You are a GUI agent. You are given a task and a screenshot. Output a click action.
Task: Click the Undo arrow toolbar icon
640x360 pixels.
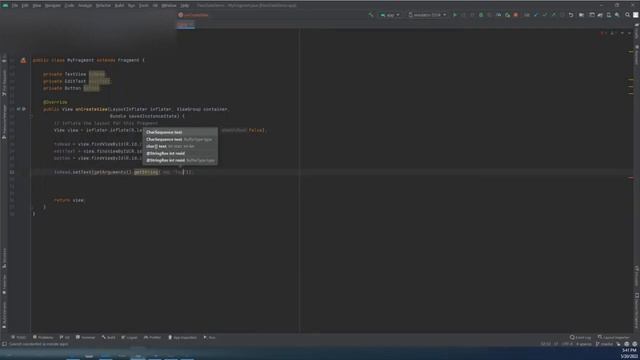coord(571,15)
